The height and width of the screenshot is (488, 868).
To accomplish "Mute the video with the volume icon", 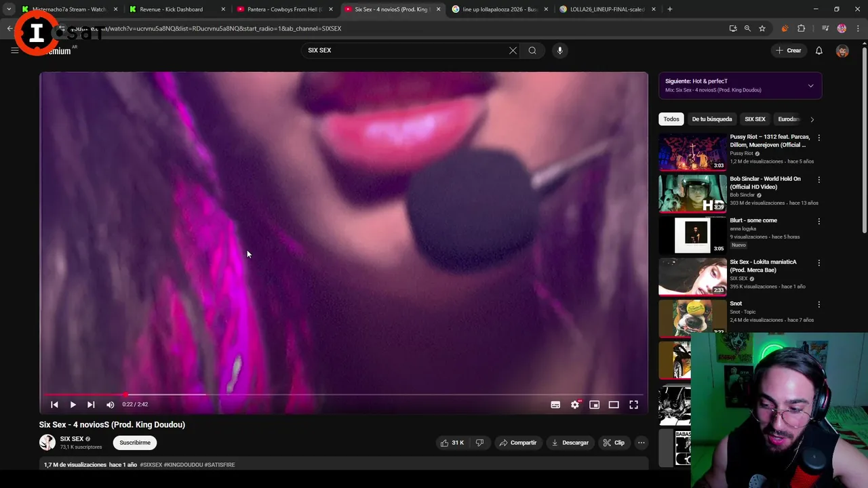I will (x=111, y=405).
